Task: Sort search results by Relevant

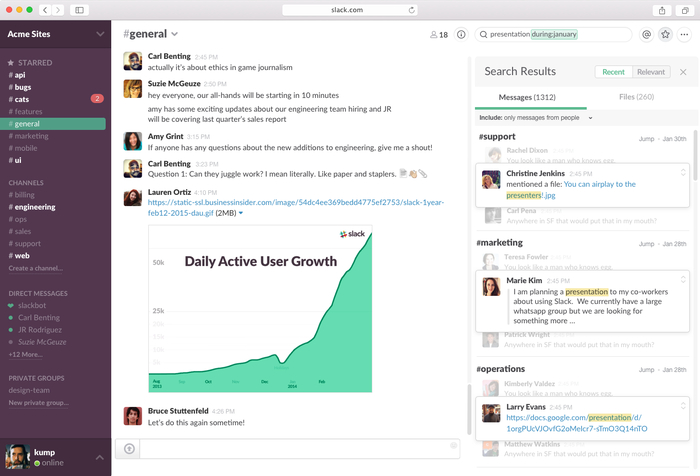Action: coord(650,72)
